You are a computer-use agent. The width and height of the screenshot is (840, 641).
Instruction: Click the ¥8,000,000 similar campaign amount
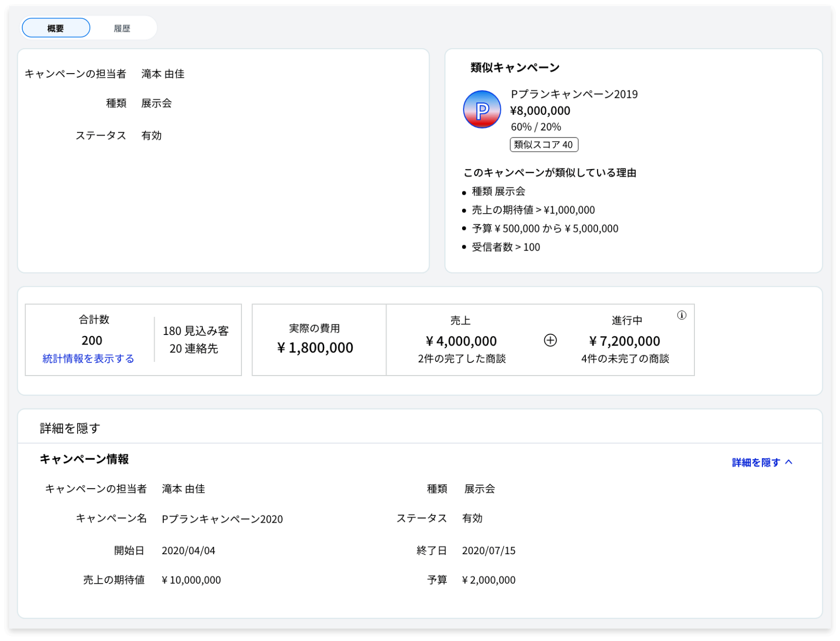[540, 111]
